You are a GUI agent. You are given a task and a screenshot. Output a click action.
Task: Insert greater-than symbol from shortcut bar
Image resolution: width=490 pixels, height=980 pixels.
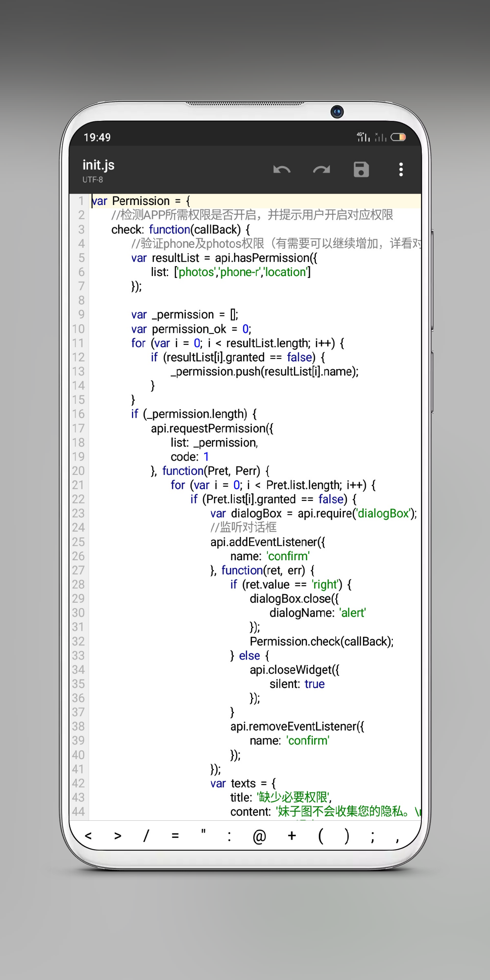pyautogui.click(x=118, y=836)
